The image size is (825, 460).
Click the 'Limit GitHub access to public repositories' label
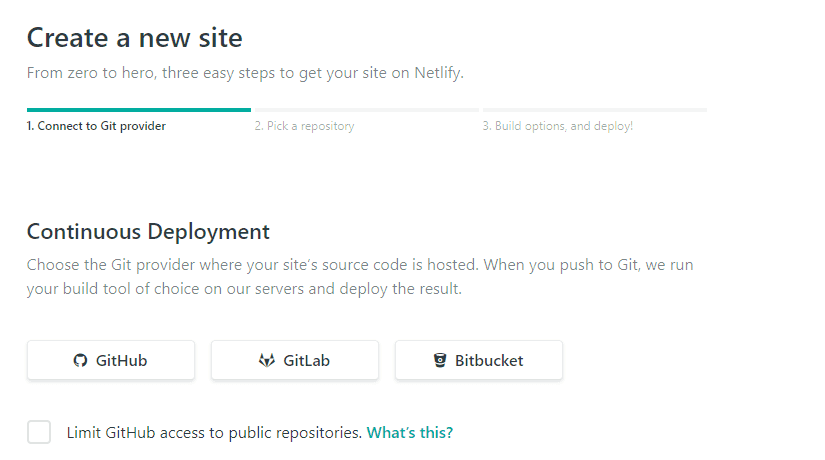pos(214,433)
